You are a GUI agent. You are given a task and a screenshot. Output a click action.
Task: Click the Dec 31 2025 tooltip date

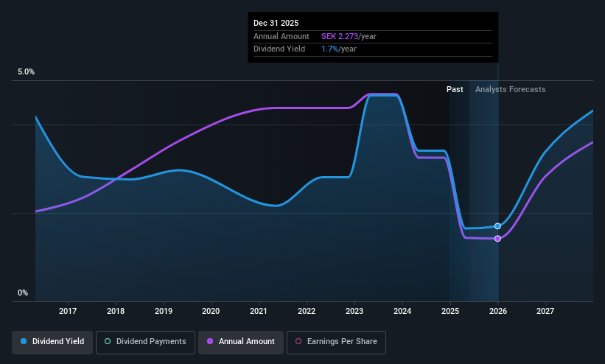pyautogui.click(x=276, y=23)
